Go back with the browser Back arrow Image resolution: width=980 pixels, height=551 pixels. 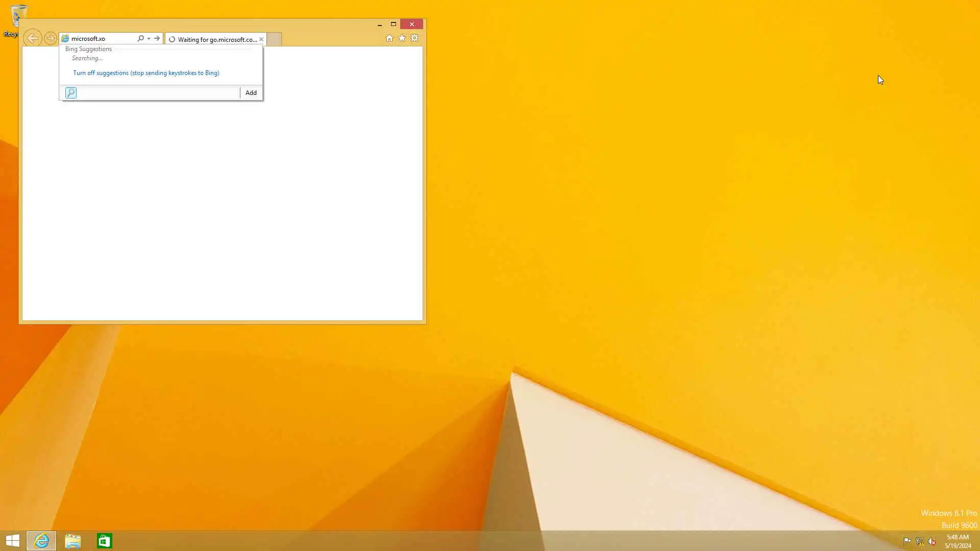[33, 38]
